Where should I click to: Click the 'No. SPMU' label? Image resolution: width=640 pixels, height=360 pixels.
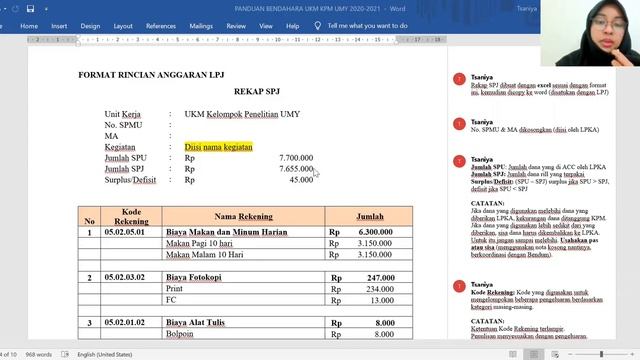pos(123,125)
